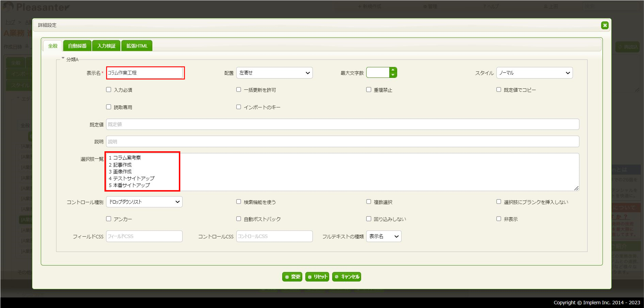Click the resize handle of the 選択肢一覧 textarea
Viewport: 644px width, 308px height.
576,188
